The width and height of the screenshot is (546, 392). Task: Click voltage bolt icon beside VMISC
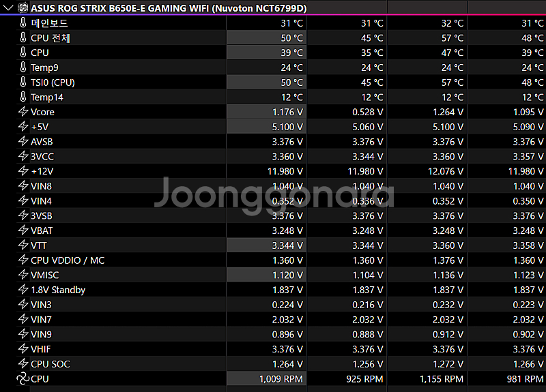23,275
